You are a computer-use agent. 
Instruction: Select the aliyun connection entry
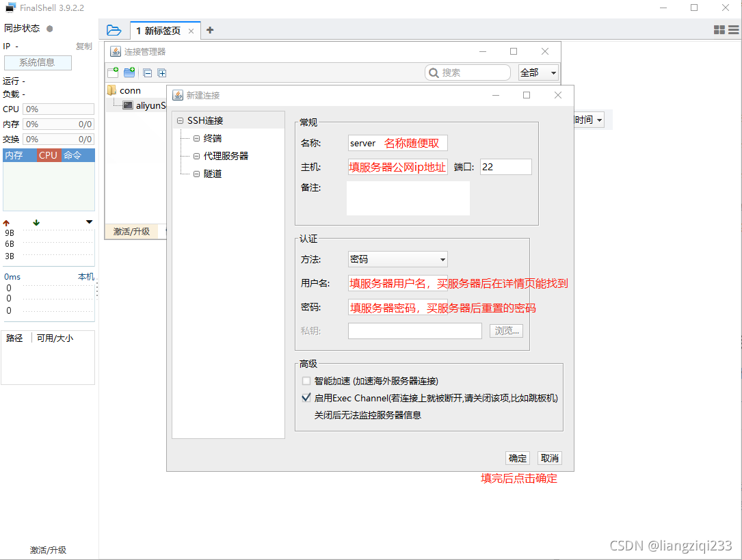tap(144, 105)
